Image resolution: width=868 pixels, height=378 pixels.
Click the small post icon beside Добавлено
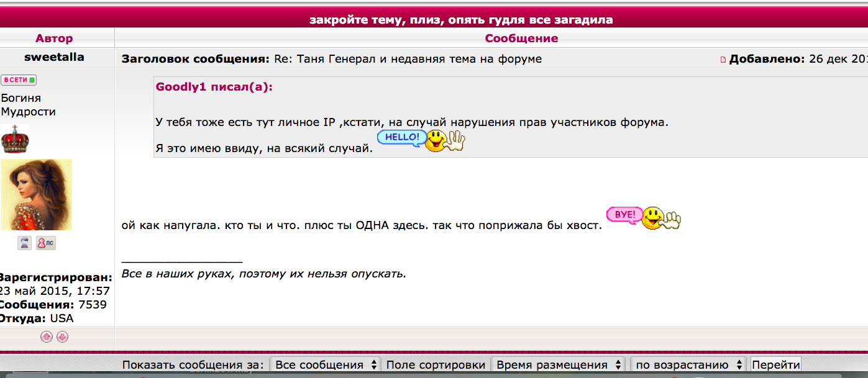point(723,60)
